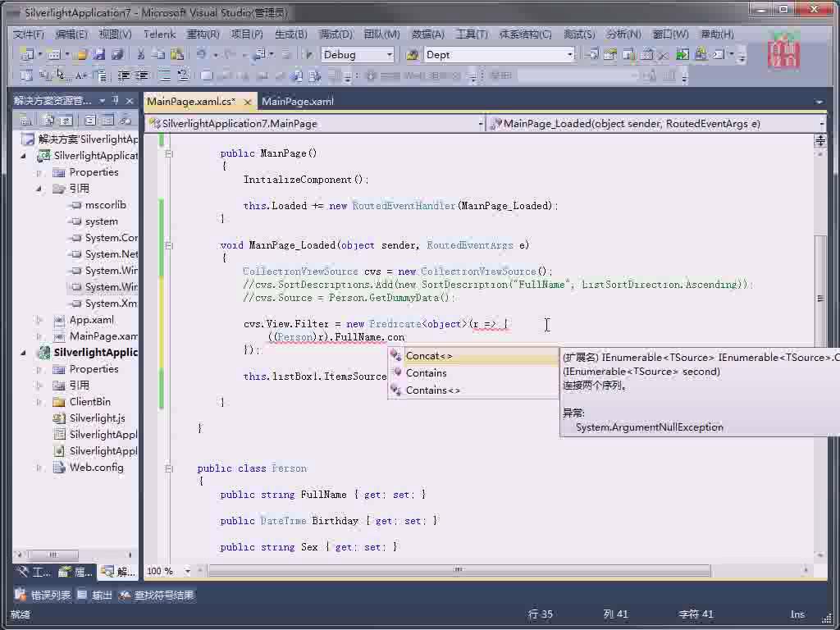
Task: Click the Save All toolbar icon
Action: (x=117, y=54)
